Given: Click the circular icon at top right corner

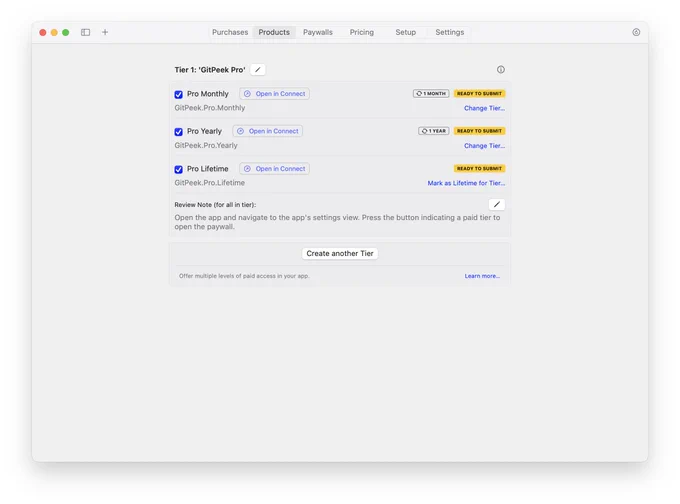Looking at the screenshot, I should 636,32.
